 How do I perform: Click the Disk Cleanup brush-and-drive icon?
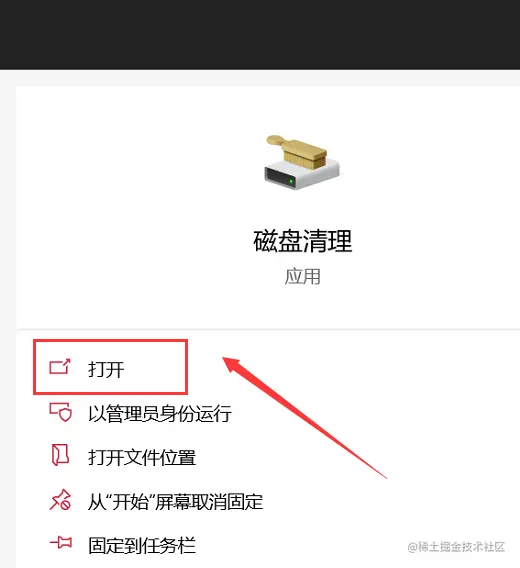303,162
